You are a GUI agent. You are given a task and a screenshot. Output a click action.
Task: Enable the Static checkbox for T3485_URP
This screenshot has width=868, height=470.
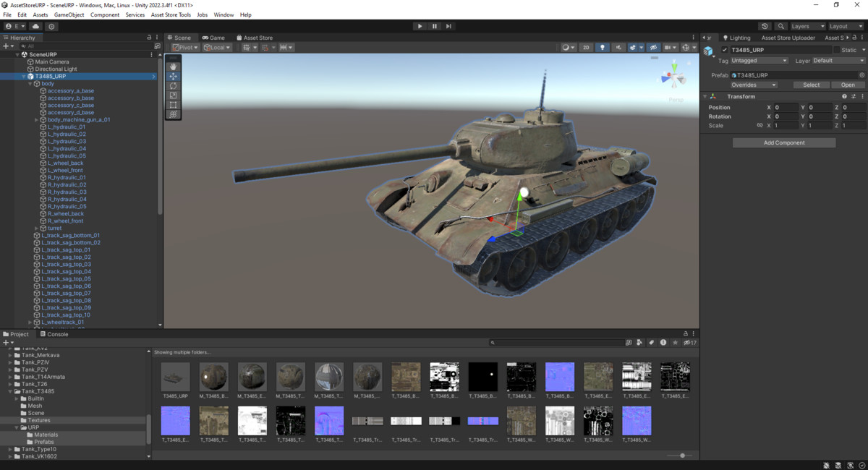click(837, 49)
